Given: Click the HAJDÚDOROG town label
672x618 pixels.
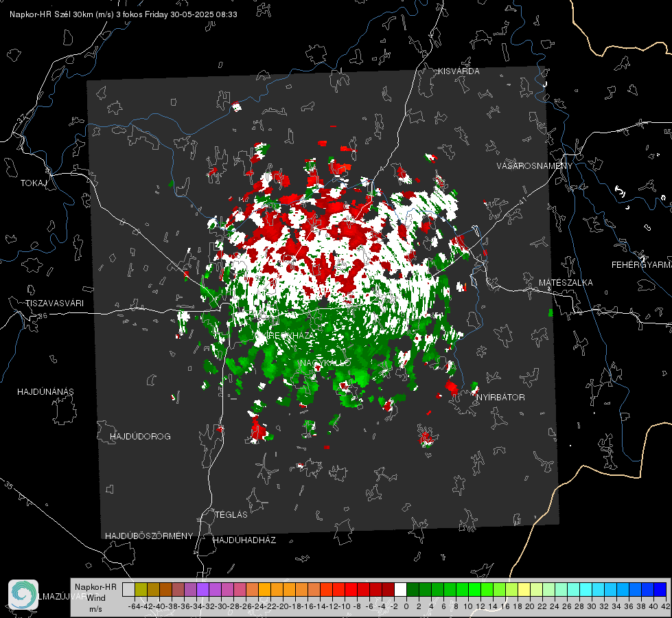Looking at the screenshot, I should (x=140, y=437).
